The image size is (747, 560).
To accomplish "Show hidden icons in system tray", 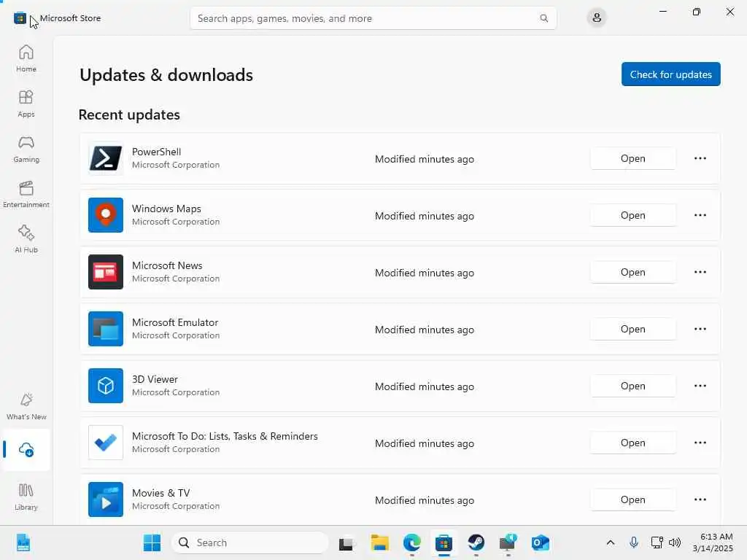I will coord(611,542).
